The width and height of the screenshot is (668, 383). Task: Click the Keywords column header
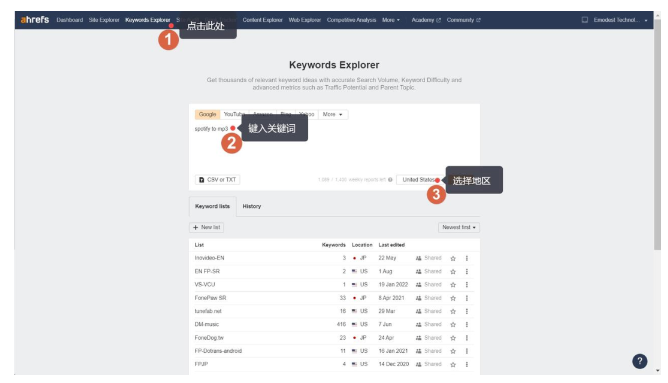point(334,245)
